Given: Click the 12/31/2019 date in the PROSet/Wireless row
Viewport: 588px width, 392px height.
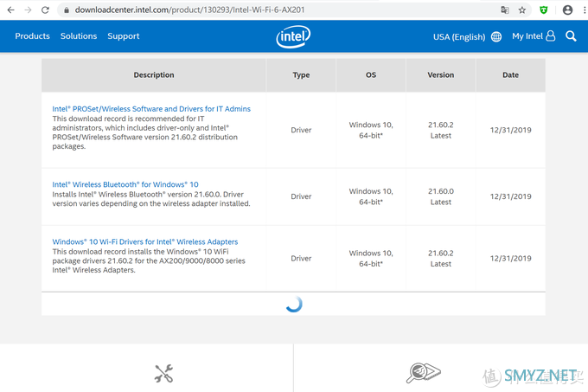Looking at the screenshot, I should tap(510, 130).
